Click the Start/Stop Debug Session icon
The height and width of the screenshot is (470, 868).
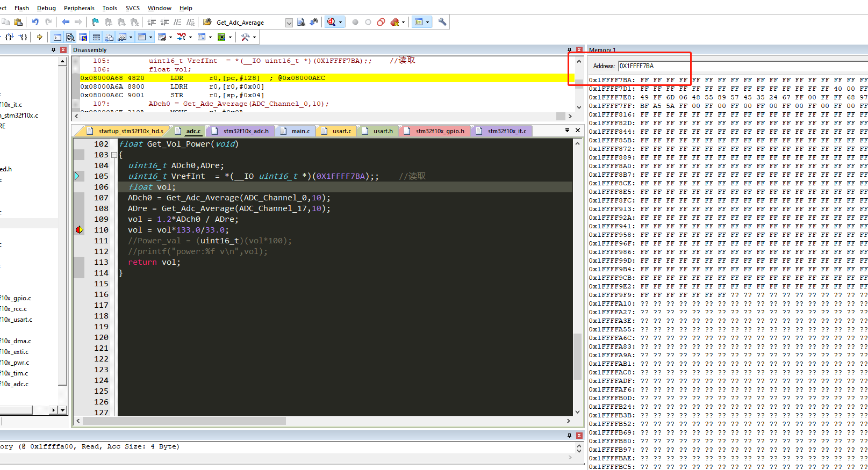332,22
